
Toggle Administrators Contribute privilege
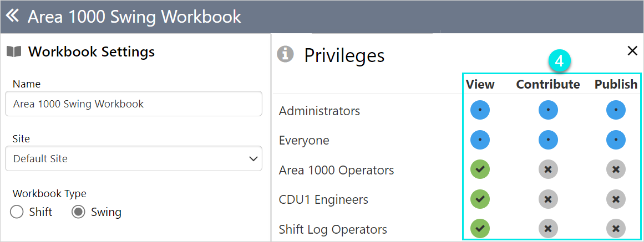[x=548, y=111]
